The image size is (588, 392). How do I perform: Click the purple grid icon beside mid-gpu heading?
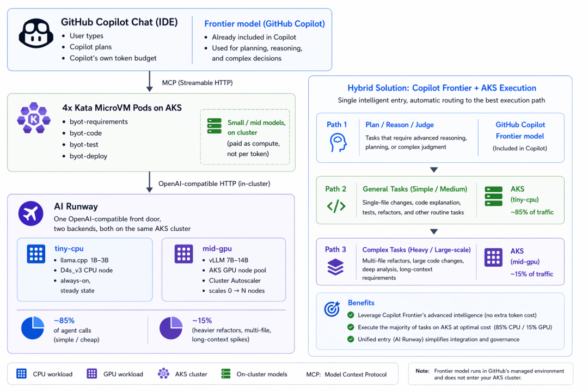[x=184, y=254]
